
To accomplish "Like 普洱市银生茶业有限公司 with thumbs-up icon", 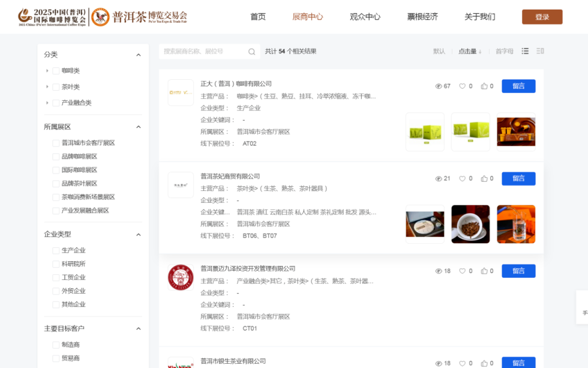I will point(484,363).
